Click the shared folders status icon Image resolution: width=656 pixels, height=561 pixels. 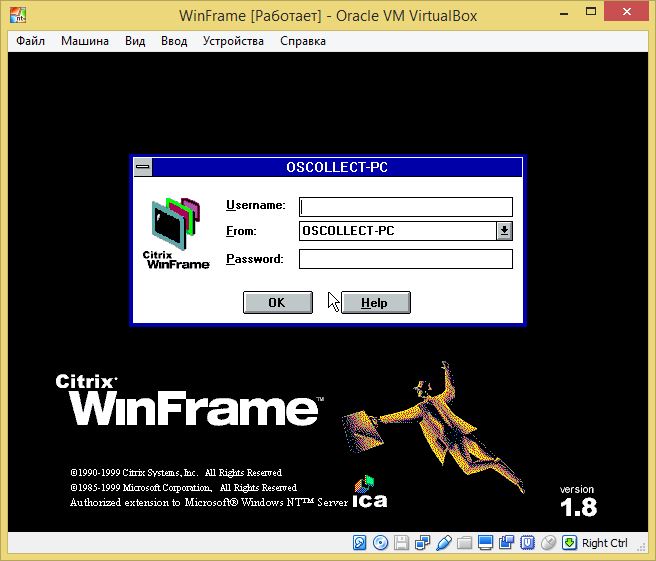coord(464,543)
